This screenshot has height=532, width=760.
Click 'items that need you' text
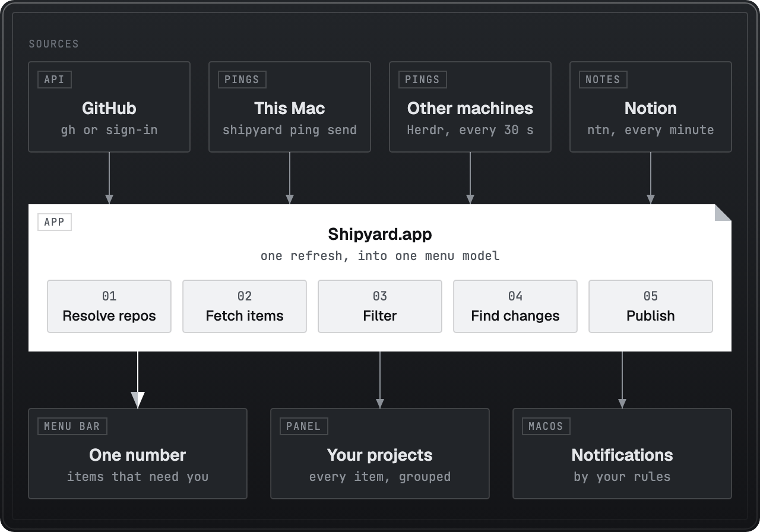coord(138,477)
